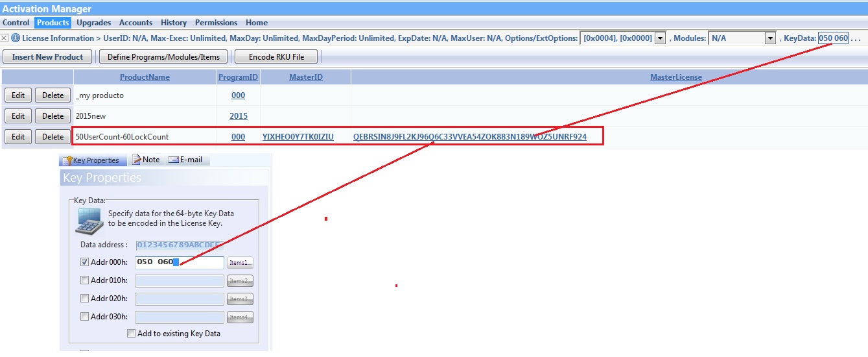Viewport: 868px width, 357px height.
Task: Edit the 50UserCount-60LockCount product
Action: pos(18,137)
